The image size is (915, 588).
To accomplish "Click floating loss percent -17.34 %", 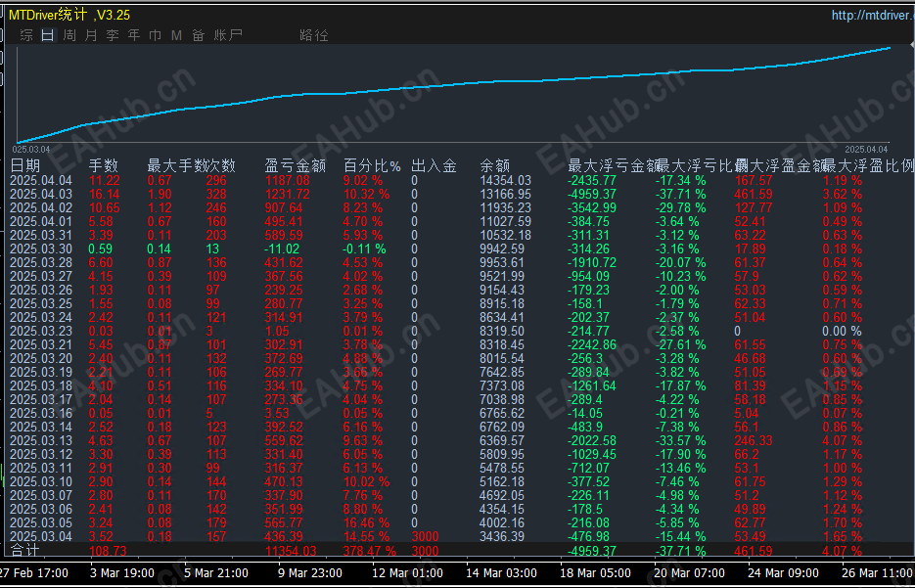I will (680, 181).
